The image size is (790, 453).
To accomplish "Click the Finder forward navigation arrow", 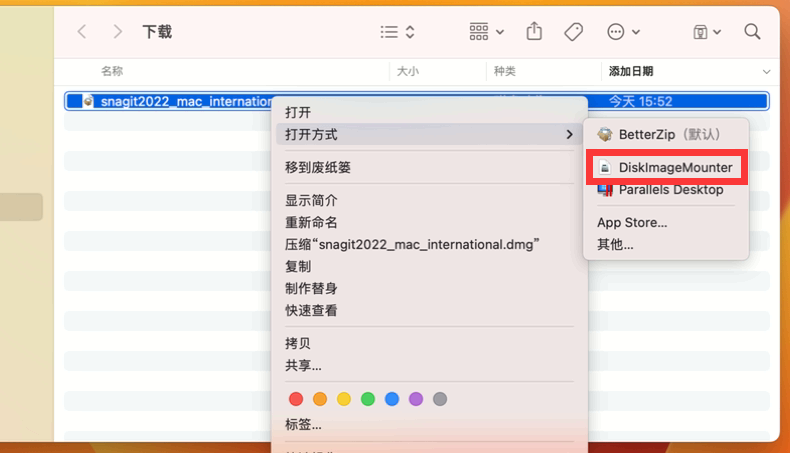I will [x=118, y=32].
